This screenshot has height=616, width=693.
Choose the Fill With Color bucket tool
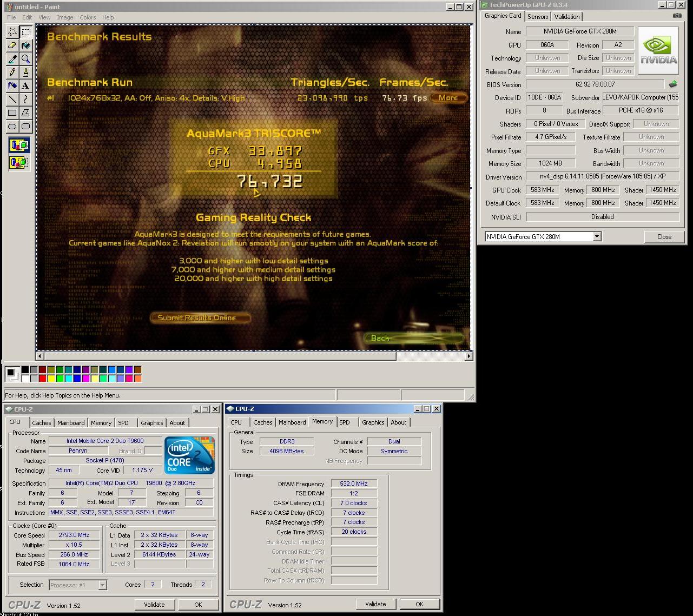pyautogui.click(x=25, y=45)
